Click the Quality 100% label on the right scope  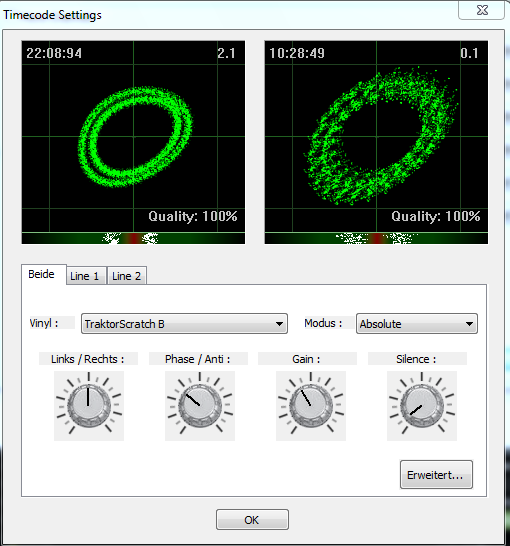(436, 216)
